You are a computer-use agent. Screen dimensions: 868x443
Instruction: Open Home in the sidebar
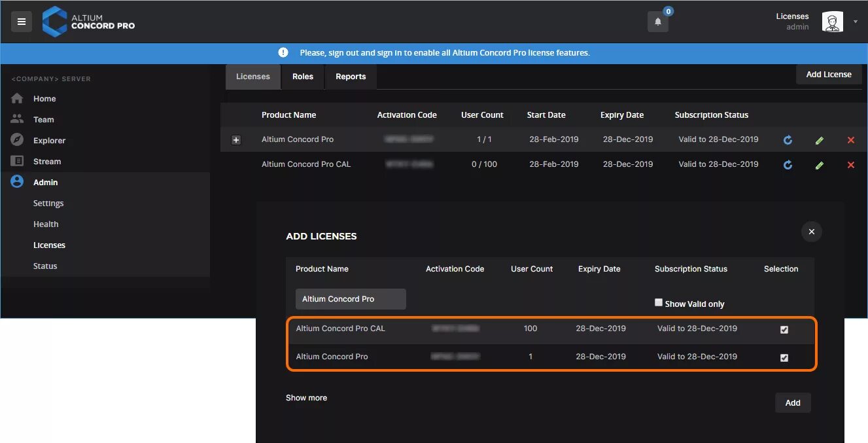[44, 99]
